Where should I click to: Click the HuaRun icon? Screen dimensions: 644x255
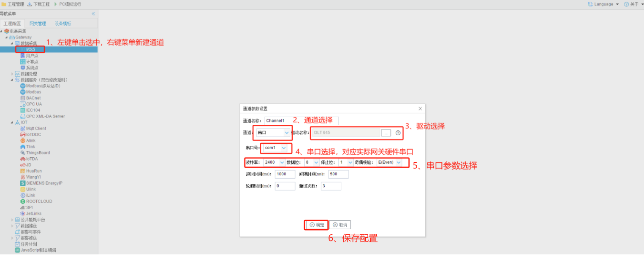point(23,171)
